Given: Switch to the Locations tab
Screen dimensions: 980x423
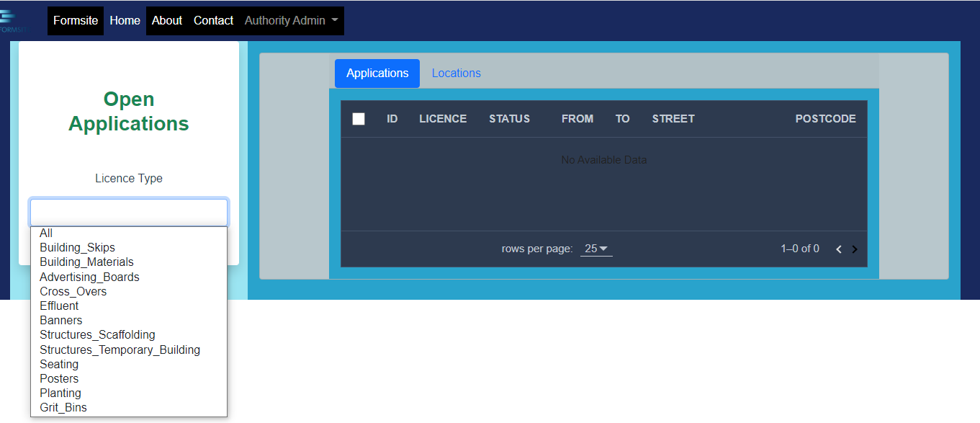Looking at the screenshot, I should [x=456, y=73].
